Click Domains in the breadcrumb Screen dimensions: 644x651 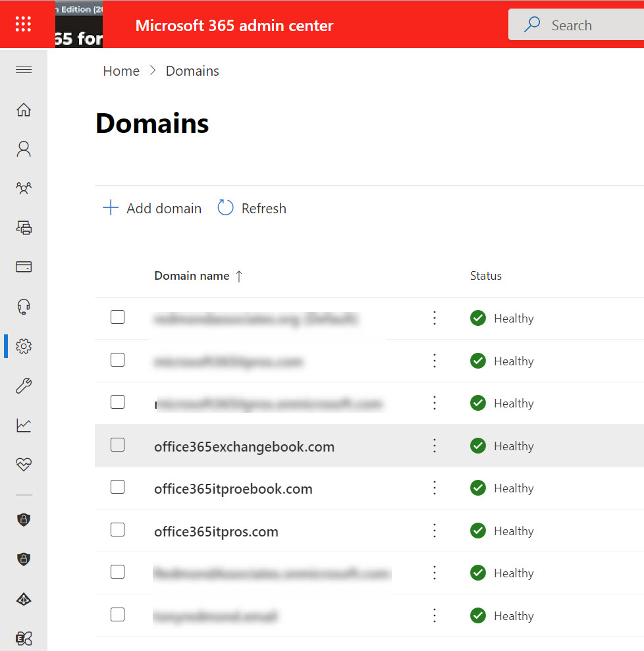pyautogui.click(x=192, y=71)
